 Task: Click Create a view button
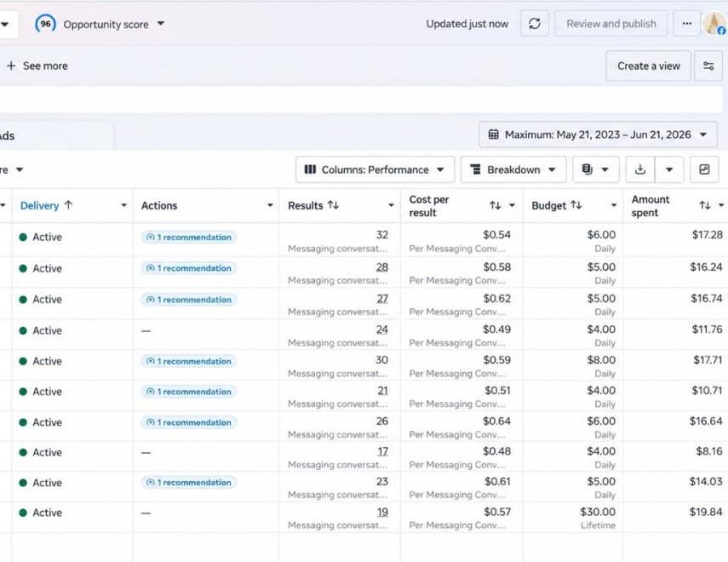[649, 66]
